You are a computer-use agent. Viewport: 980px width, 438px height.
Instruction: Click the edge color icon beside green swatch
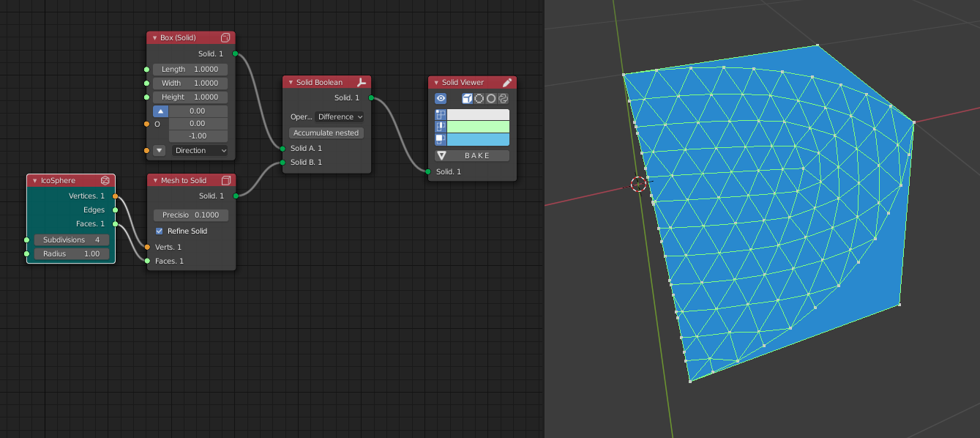[x=441, y=127]
